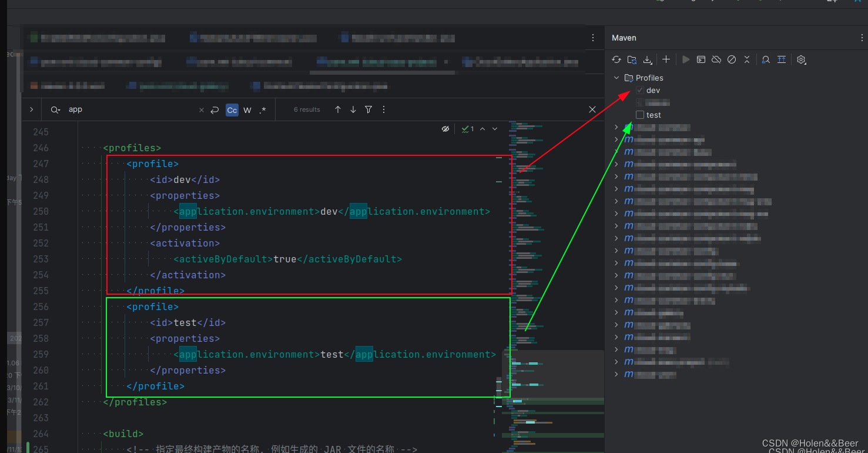Open the filter icon in the search bar
The image size is (868, 453).
pos(368,109)
